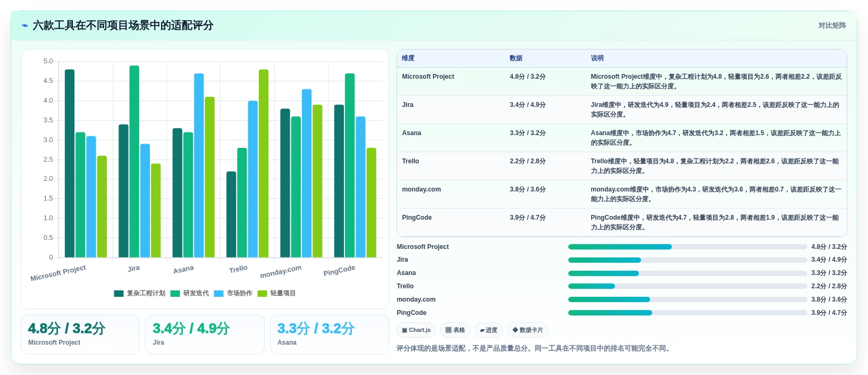Click the 3.8分 / 3.6分 table cell

pyautogui.click(x=528, y=189)
